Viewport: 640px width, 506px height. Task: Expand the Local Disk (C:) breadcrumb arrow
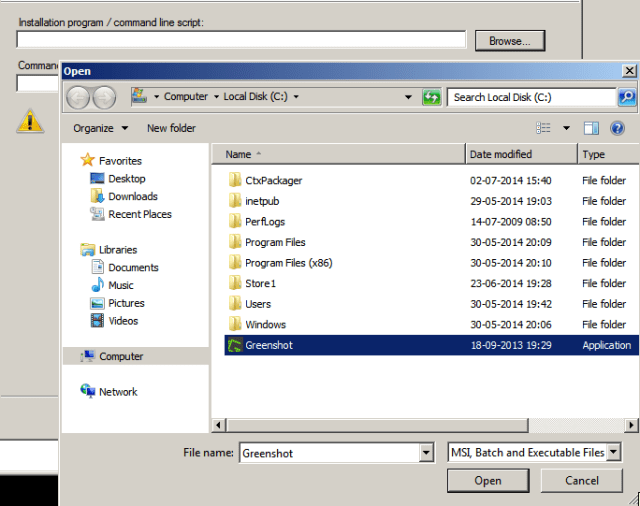click(296, 97)
